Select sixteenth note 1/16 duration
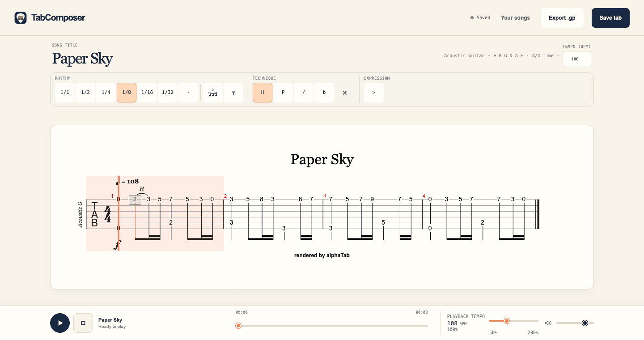Screen dimensions: 644x340 pos(147,93)
